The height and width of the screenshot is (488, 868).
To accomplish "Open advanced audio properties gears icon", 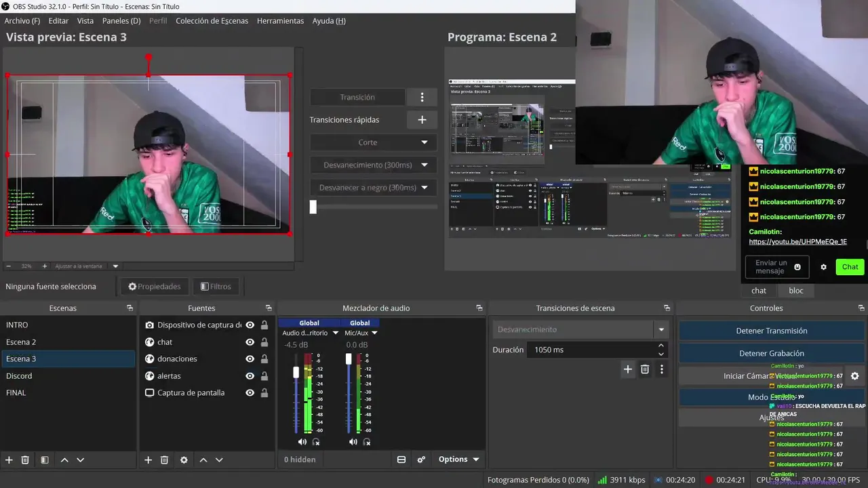I will (421, 460).
